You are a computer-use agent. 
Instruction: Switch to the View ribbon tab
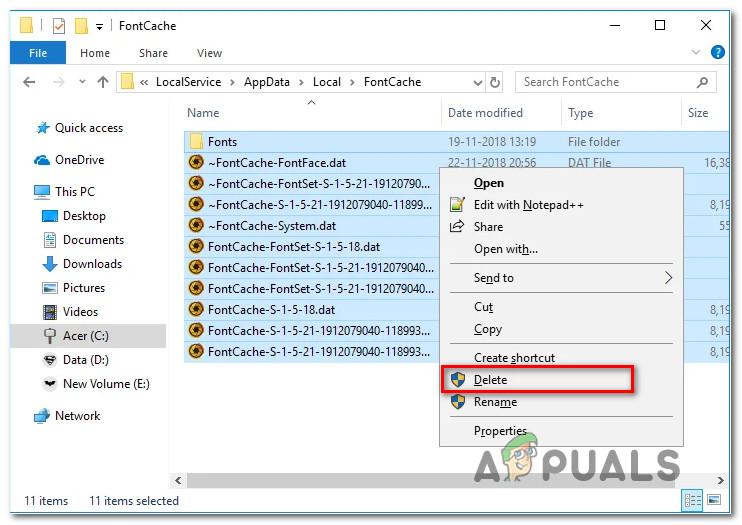tap(209, 53)
